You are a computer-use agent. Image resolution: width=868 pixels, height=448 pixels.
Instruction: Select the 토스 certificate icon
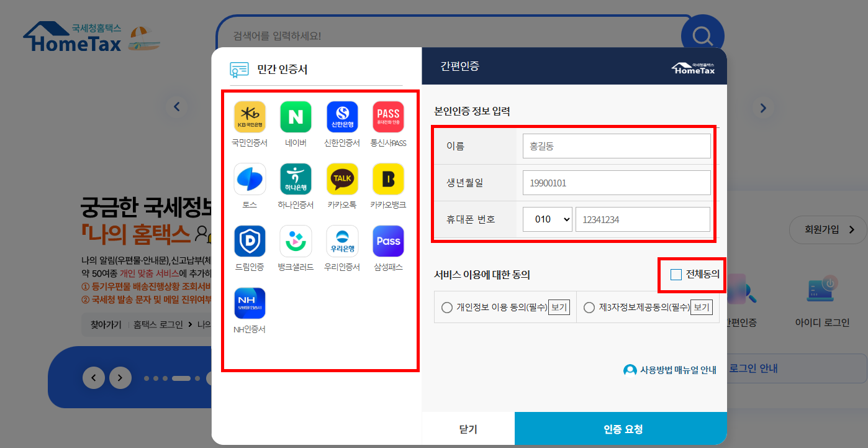coord(250,179)
